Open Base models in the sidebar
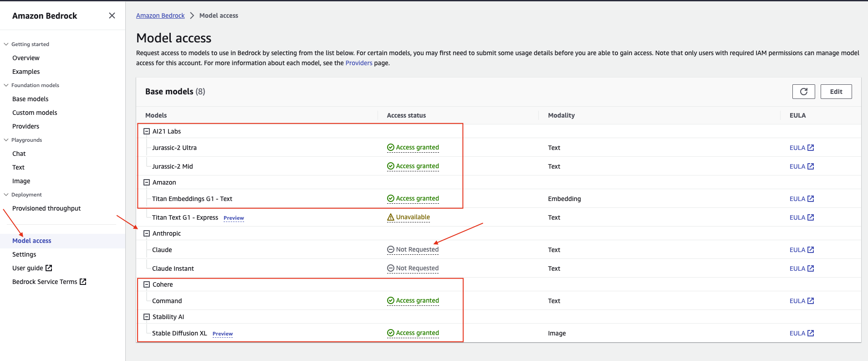The width and height of the screenshot is (868, 361). [x=30, y=99]
